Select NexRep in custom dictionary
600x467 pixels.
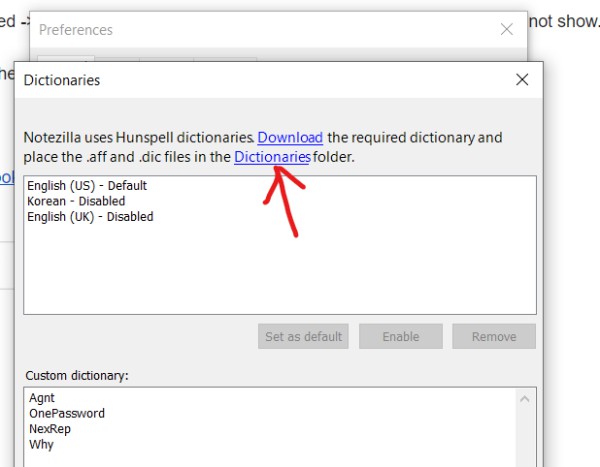50,429
